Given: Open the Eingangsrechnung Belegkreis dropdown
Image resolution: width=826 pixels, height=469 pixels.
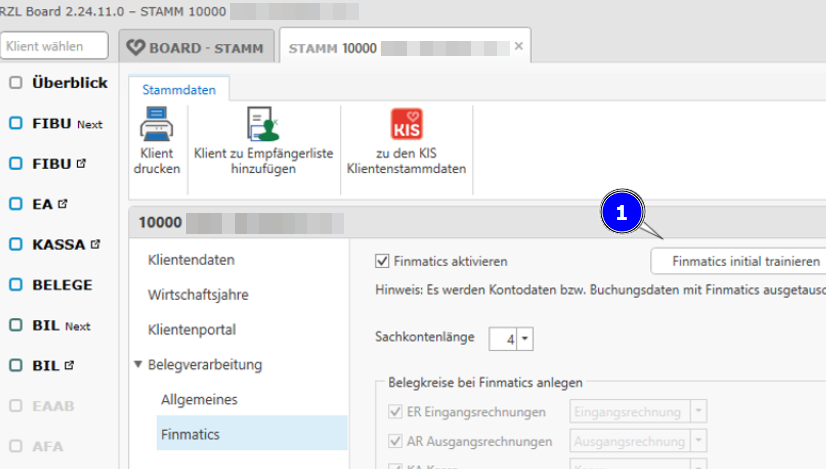Looking at the screenshot, I should [x=699, y=412].
